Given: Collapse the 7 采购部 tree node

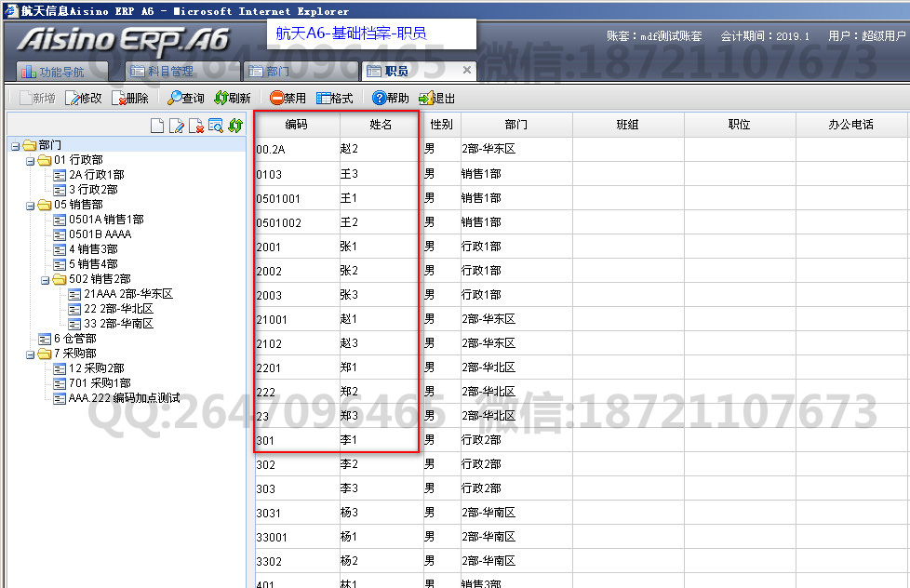Looking at the screenshot, I should 30,354.
